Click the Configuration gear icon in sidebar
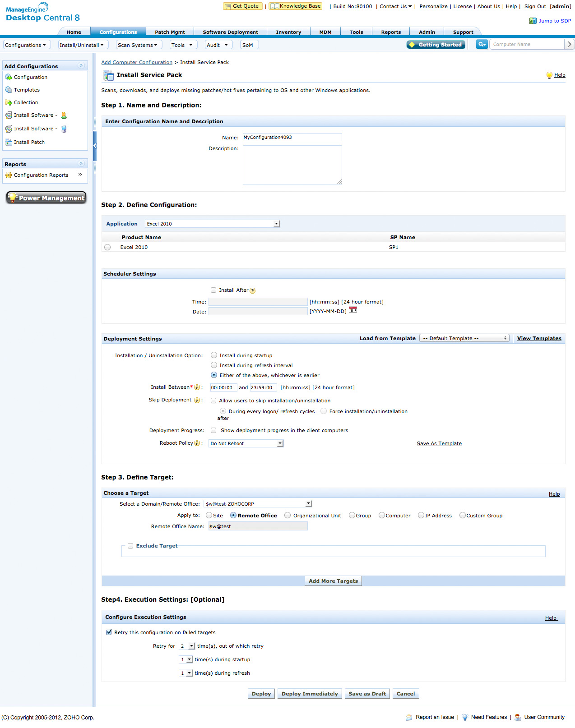The height and width of the screenshot is (728, 575). pos(8,77)
